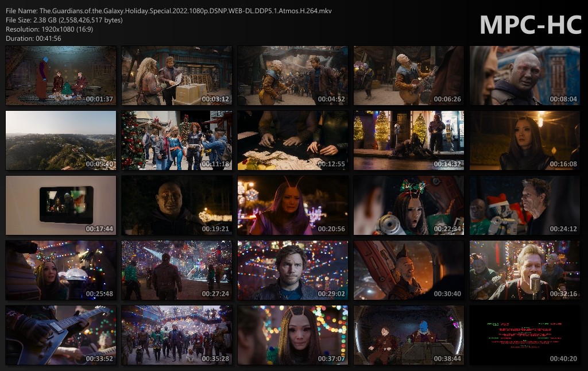
Task: Select the thumbnail at 00:04:52
Action: [x=293, y=75]
